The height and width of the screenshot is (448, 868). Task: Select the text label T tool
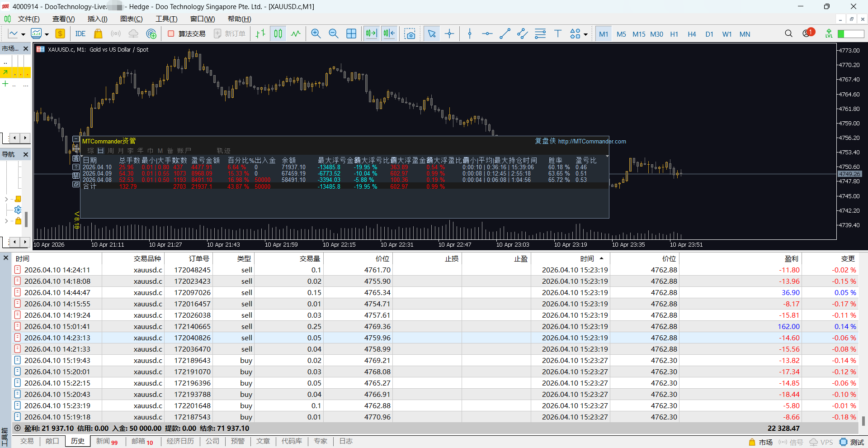click(557, 34)
